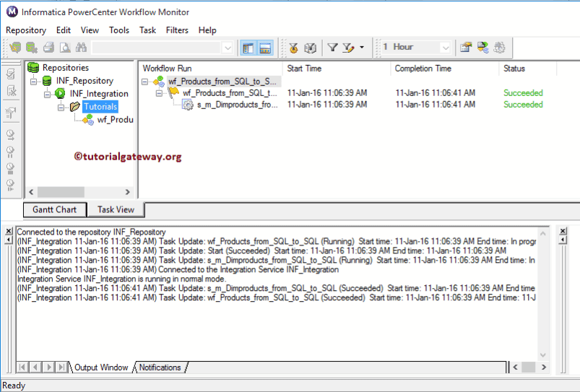Click output window horizontal scroll right arrow

click(x=543, y=367)
